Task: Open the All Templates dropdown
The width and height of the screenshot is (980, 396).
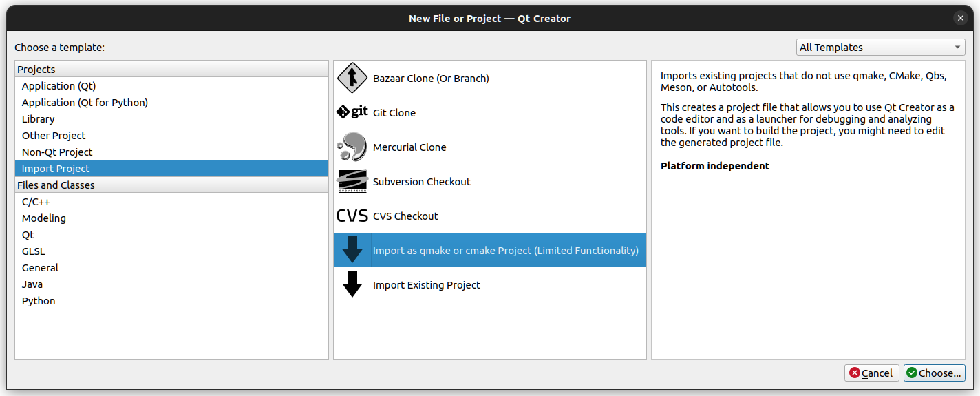Action: (x=881, y=48)
